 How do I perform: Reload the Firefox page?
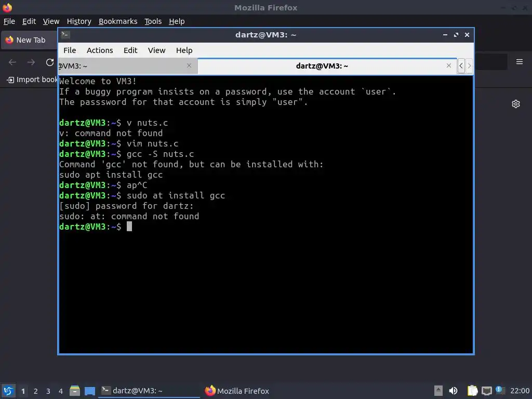coord(50,62)
